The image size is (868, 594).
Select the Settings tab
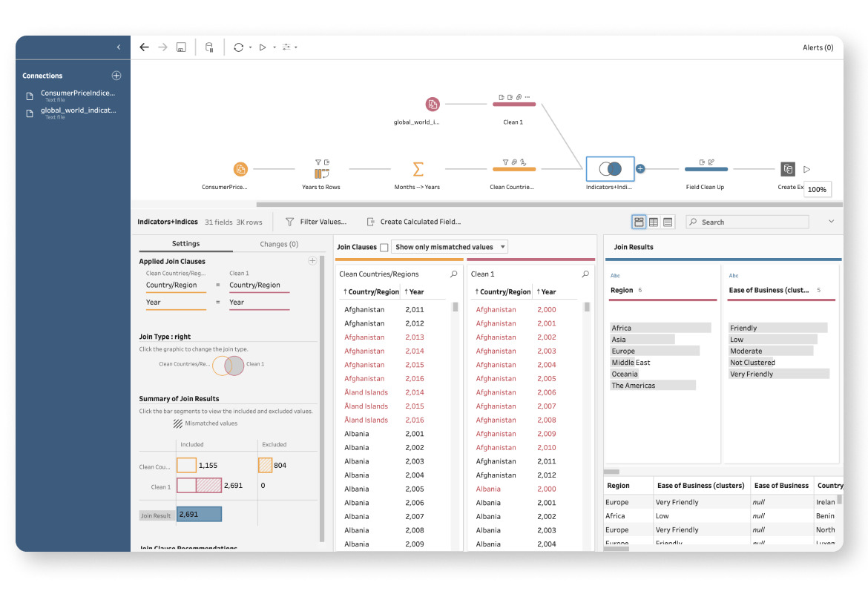tap(185, 243)
